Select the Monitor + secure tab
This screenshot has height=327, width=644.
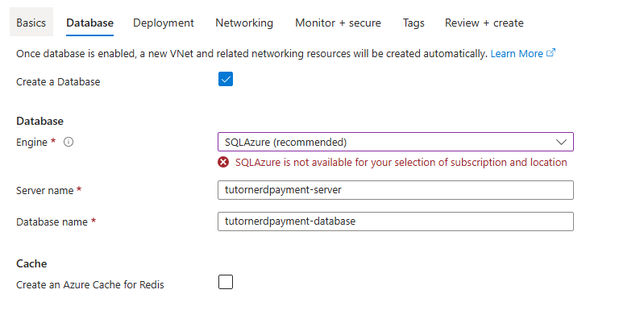point(338,23)
